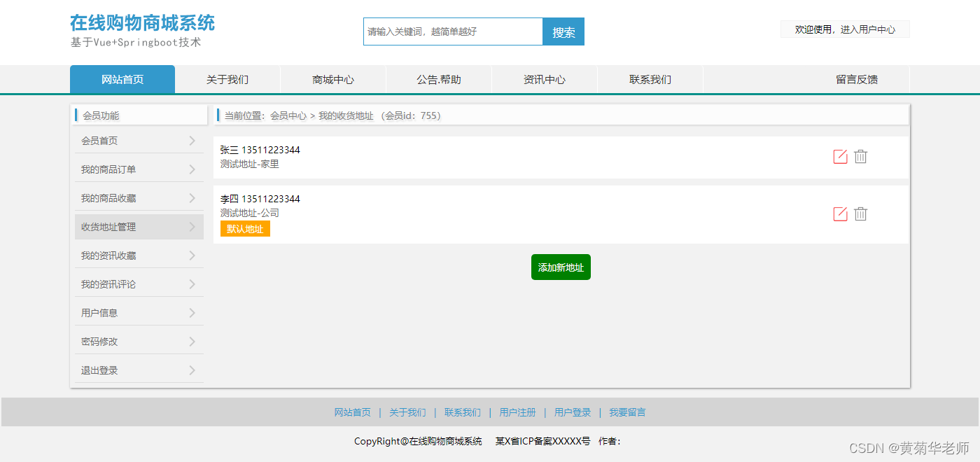Click footer link 我要留言

click(627, 412)
